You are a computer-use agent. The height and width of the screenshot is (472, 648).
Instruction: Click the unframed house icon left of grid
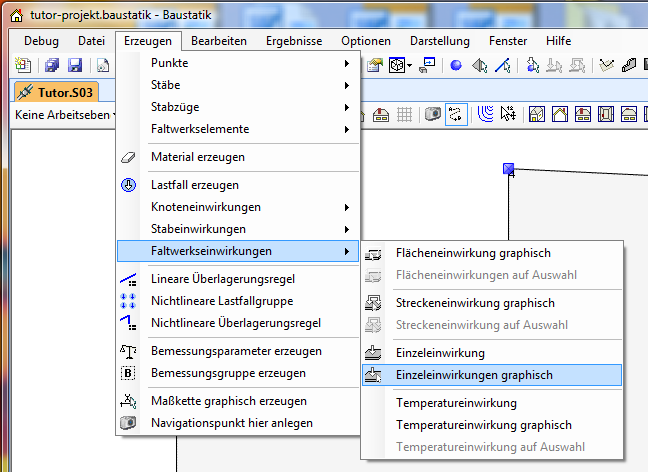coord(381,114)
